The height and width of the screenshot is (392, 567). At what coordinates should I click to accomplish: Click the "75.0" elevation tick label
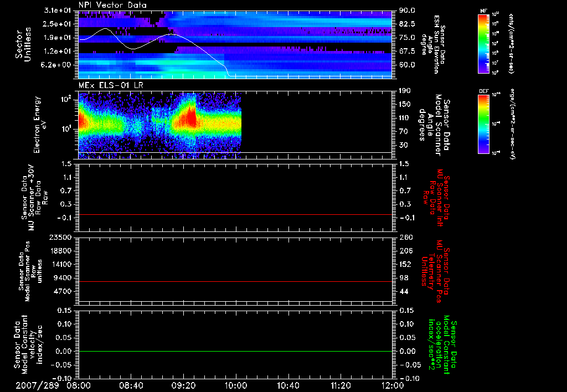(x=407, y=38)
